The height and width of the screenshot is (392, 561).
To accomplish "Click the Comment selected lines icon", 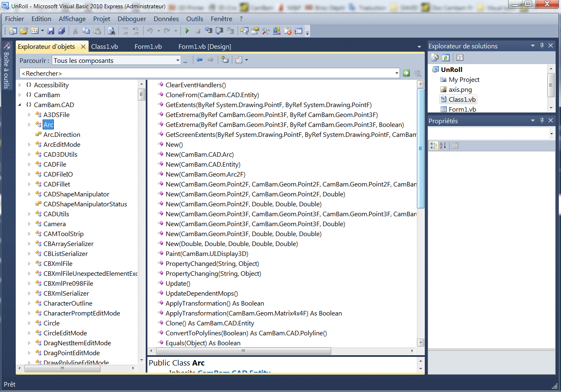I will click(125, 31).
